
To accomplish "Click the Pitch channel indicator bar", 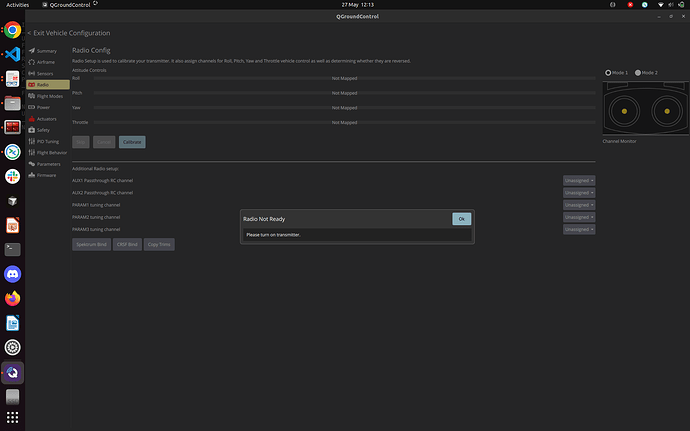I will (345, 93).
